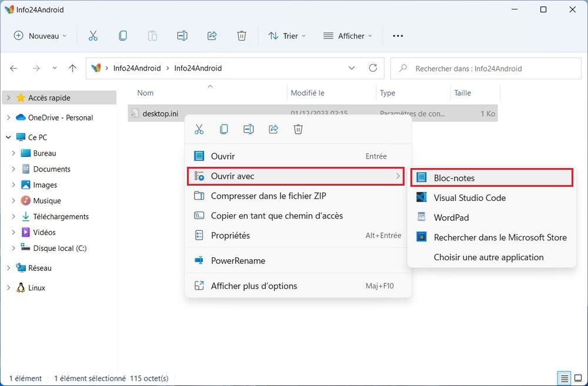Select Visual Studio Code in the submenu
Screen dimensions: 588x386
469,198
